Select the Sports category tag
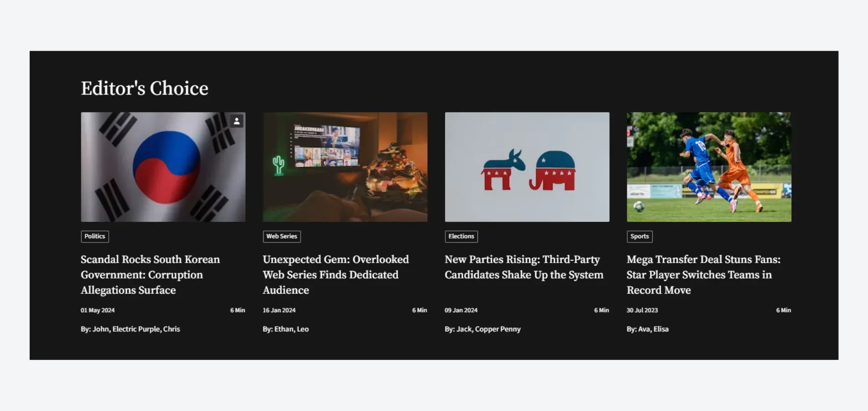868x411 pixels. [640, 237]
